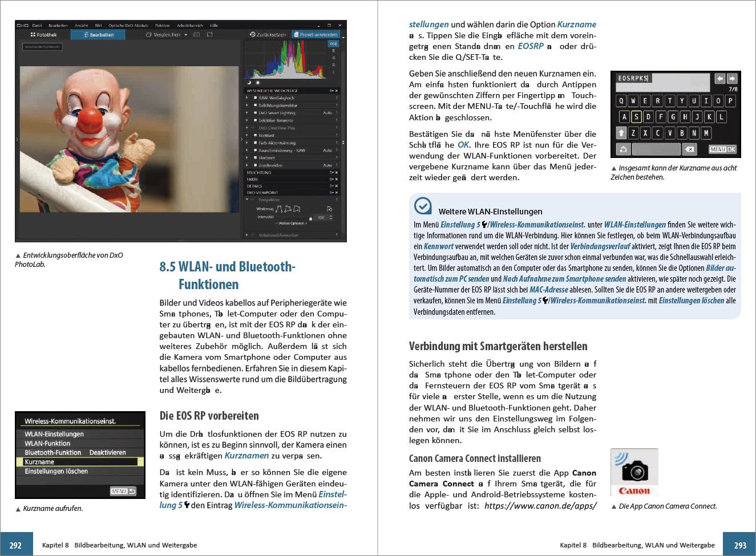Image resolution: width=756 pixels, height=556 pixels.
Task: Select the parallel lines perspective tool
Action: (279, 209)
